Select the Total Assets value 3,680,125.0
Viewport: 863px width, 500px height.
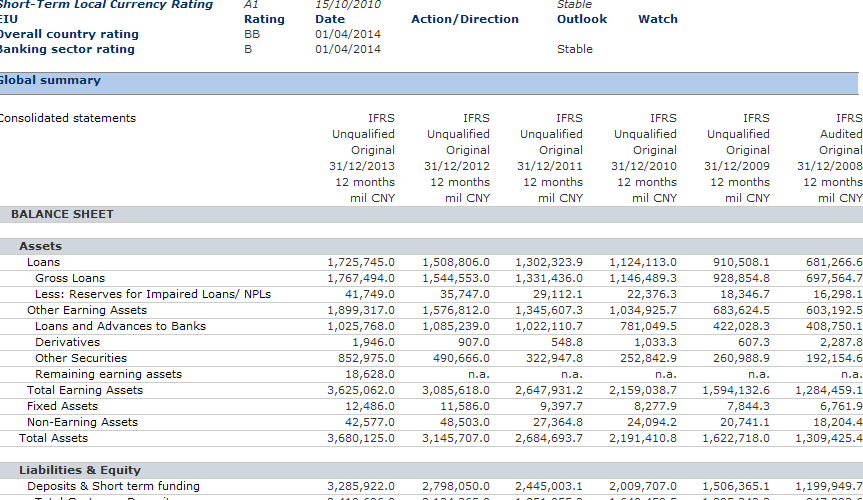pyautogui.click(x=361, y=438)
